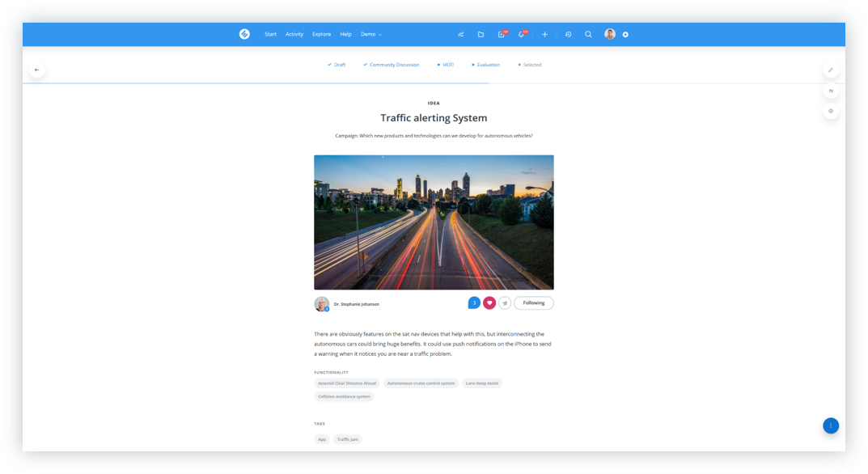Click the Traffic Jam tag
868x474 pixels.
point(347,439)
